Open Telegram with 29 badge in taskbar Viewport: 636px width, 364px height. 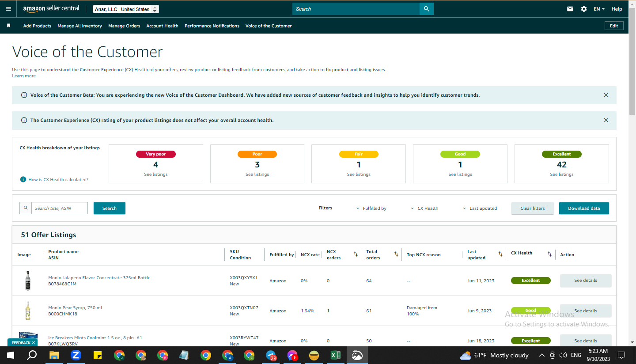271,355
